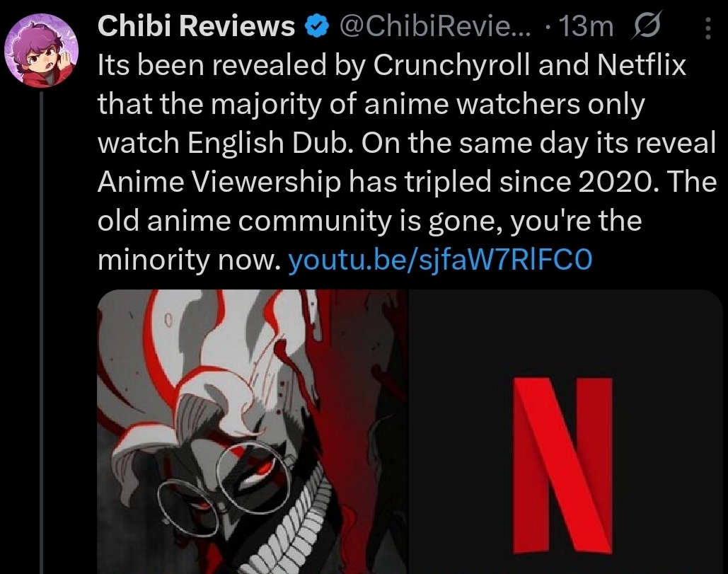Expand the Netflix logo image
728x574 pixels.
tap(565, 432)
